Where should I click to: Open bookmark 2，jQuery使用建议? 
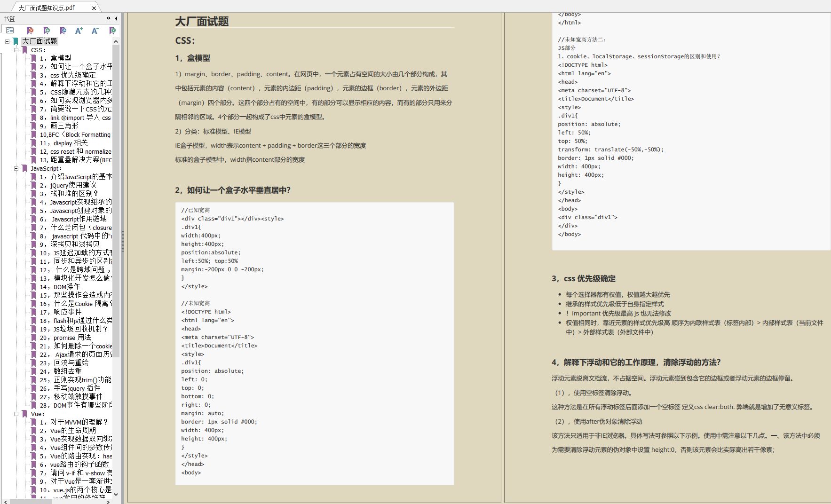[x=68, y=185]
